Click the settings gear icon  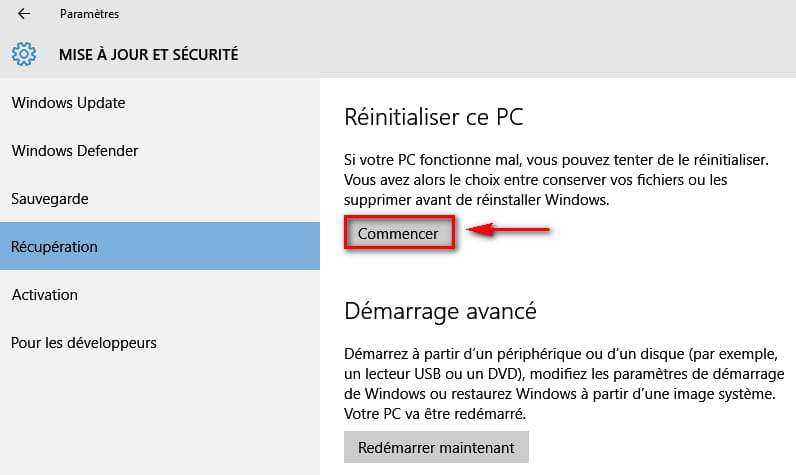[24, 54]
